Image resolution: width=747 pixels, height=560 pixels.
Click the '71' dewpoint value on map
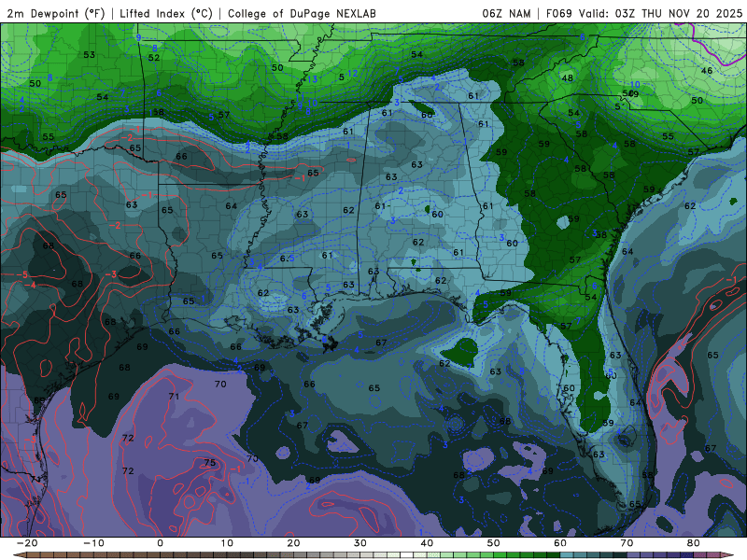click(174, 396)
